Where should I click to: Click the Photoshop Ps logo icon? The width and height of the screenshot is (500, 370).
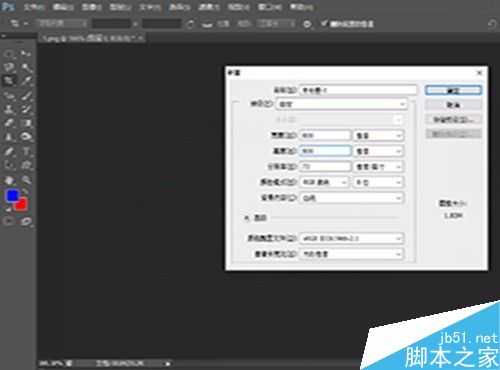tap(8, 6)
